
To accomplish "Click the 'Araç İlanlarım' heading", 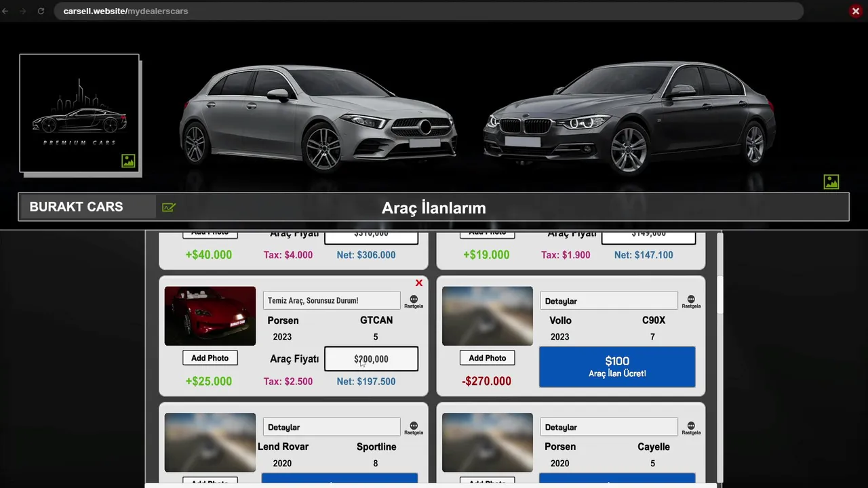I will [x=434, y=208].
